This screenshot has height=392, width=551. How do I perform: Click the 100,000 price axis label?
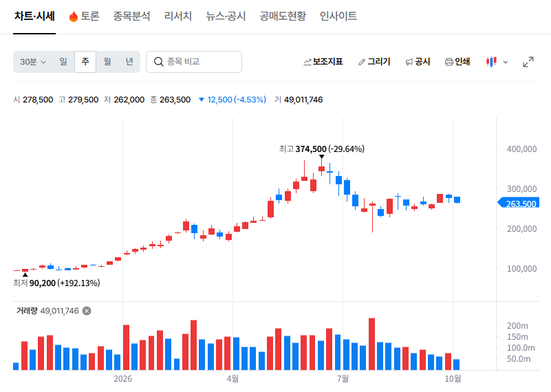521,269
